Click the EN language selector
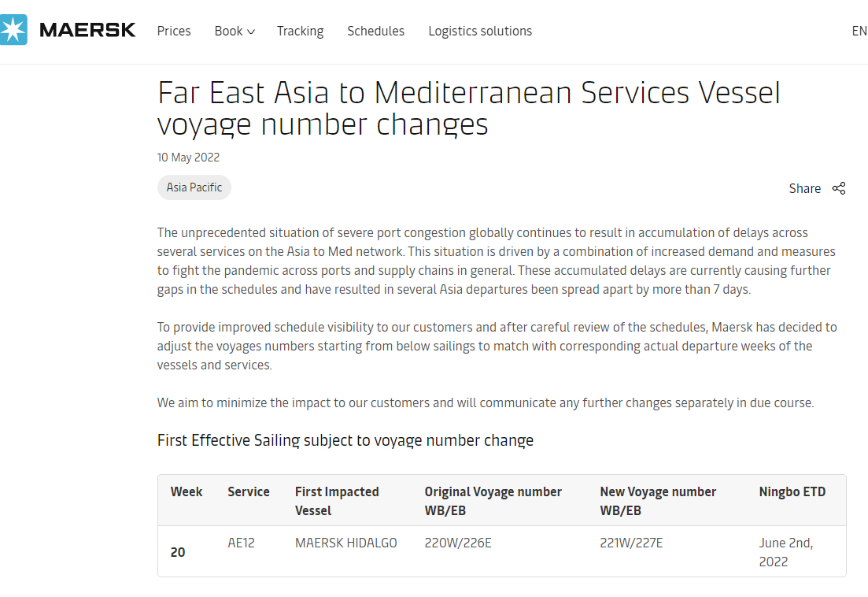 (x=859, y=31)
